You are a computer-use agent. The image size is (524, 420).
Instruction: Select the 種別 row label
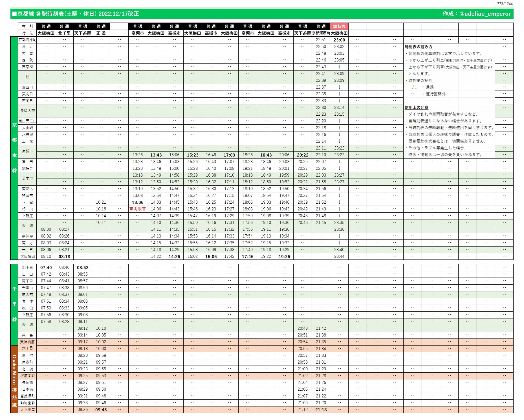27,26
